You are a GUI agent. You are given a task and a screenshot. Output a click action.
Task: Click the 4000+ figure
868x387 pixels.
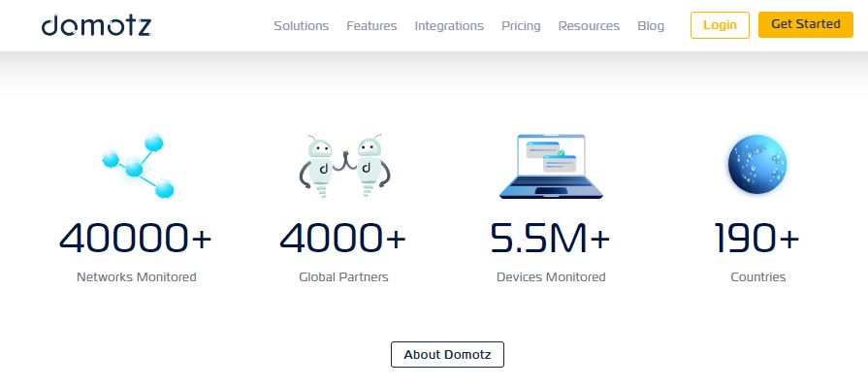(x=343, y=238)
